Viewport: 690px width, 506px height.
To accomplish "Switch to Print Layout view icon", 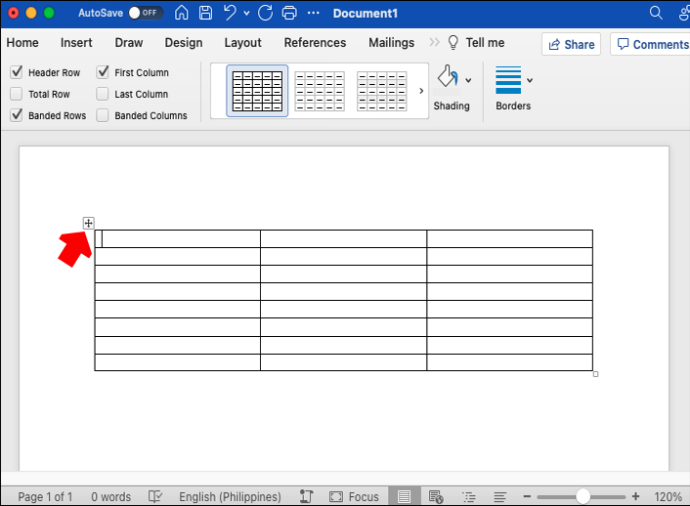I will tap(404, 497).
